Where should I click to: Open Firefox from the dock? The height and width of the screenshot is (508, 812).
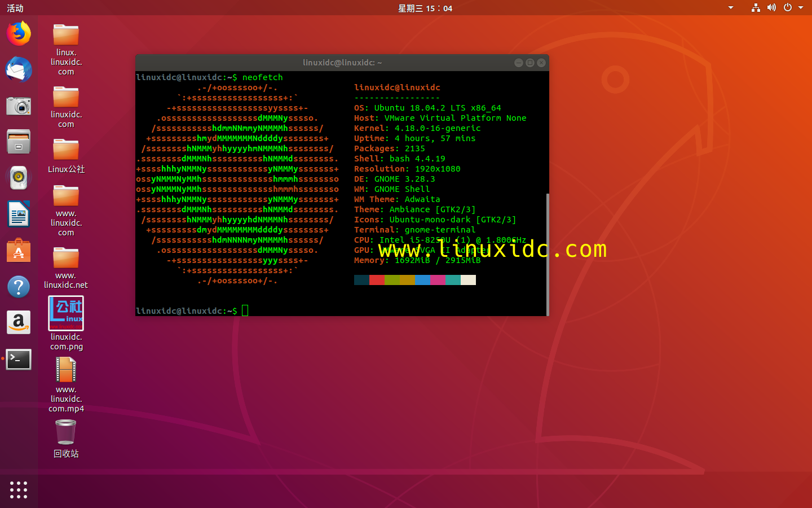[19, 33]
